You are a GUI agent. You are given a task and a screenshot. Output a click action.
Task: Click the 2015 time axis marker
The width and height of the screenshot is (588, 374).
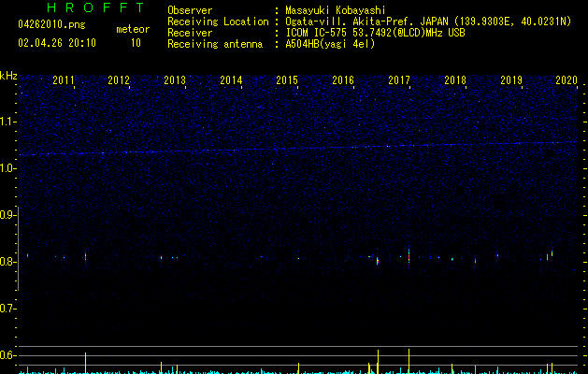287,80
